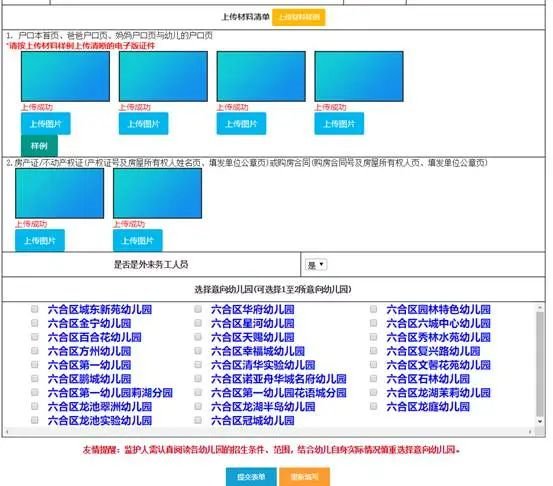Check 六合区城东新苑幼儿园

(x=35, y=309)
